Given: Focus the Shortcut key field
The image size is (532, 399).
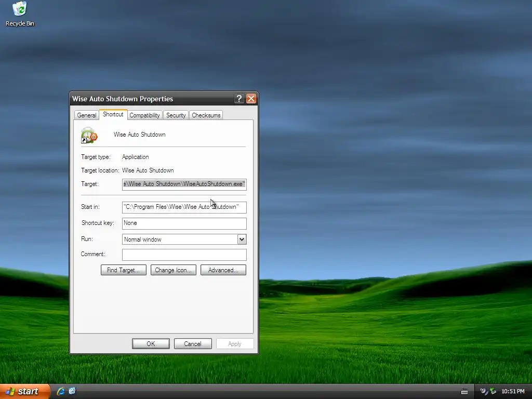Looking at the screenshot, I should pyautogui.click(x=184, y=223).
